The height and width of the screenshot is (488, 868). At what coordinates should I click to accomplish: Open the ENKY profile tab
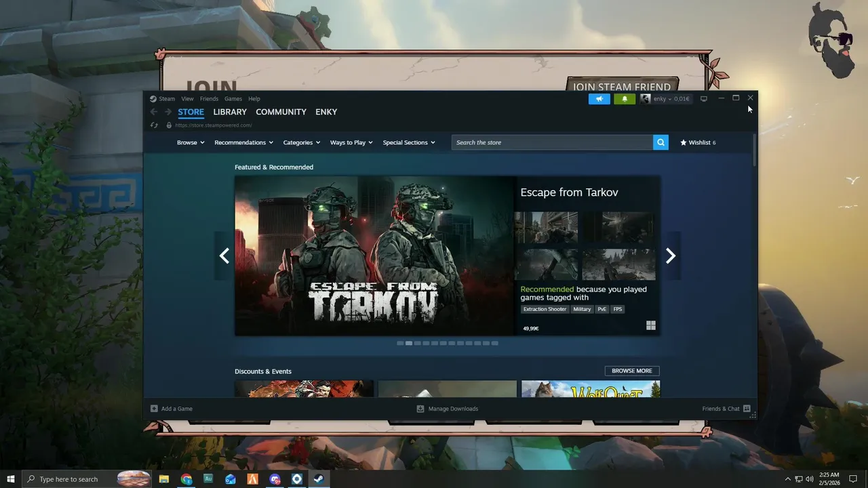coord(326,112)
